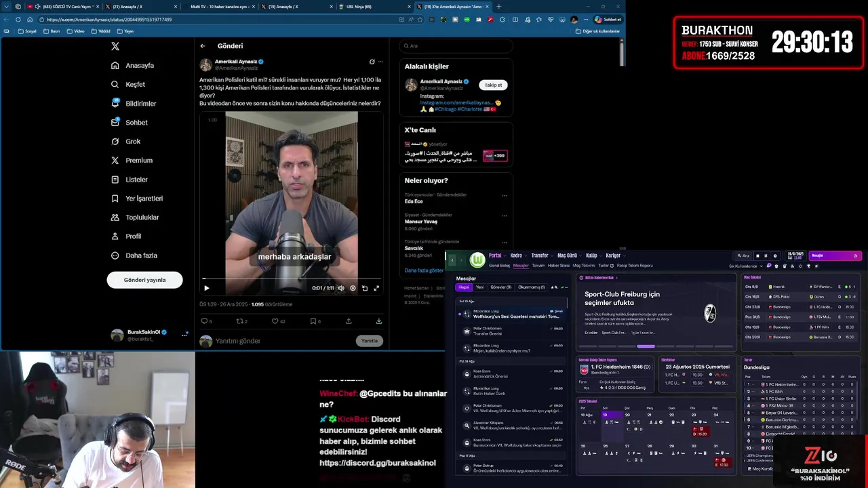Open Bildirimler notifications in the sidebar
Screen dimensions: 868x488
[x=134, y=104]
